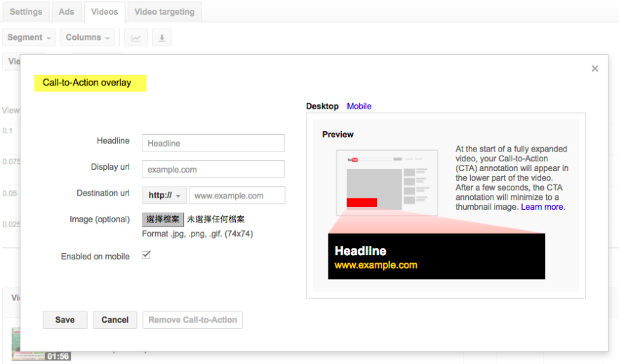
Task: Click the download report icon
Action: (161, 38)
